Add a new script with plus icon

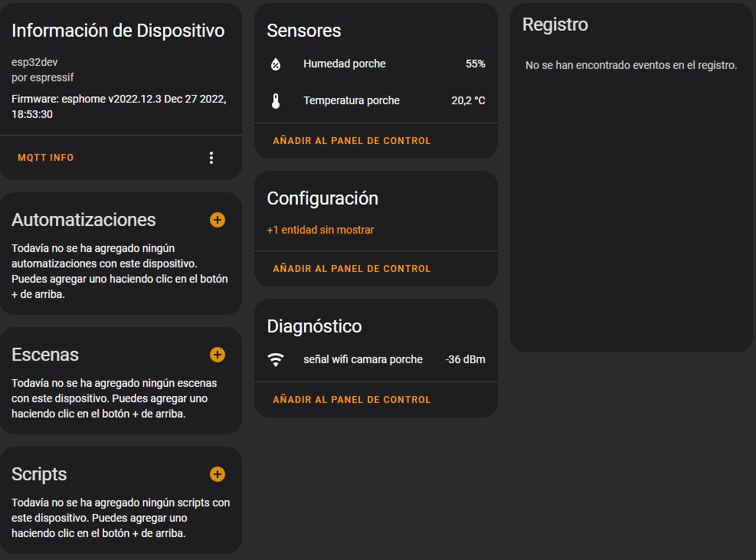[x=218, y=474]
